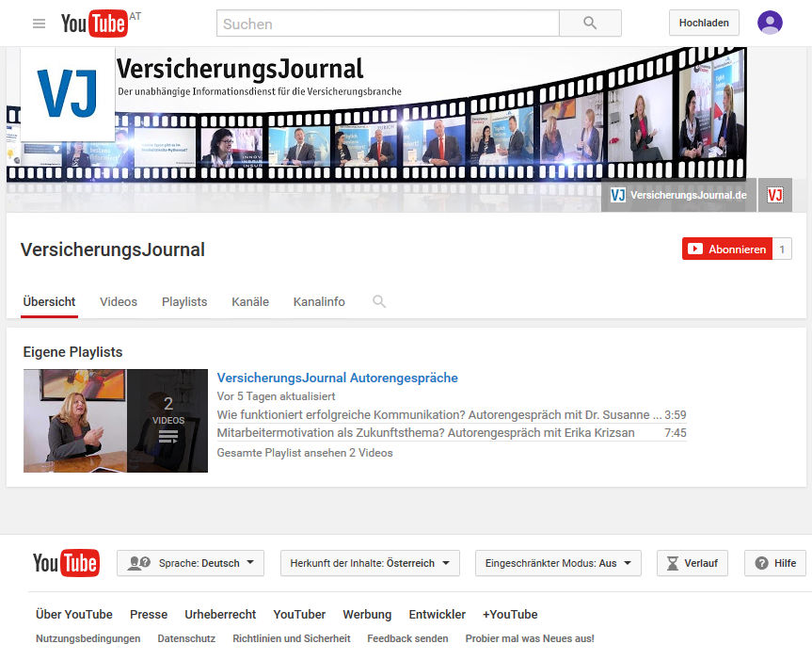The width and height of the screenshot is (812, 660).
Task: Open the Nutzungsbedingungen link
Action: 88,638
